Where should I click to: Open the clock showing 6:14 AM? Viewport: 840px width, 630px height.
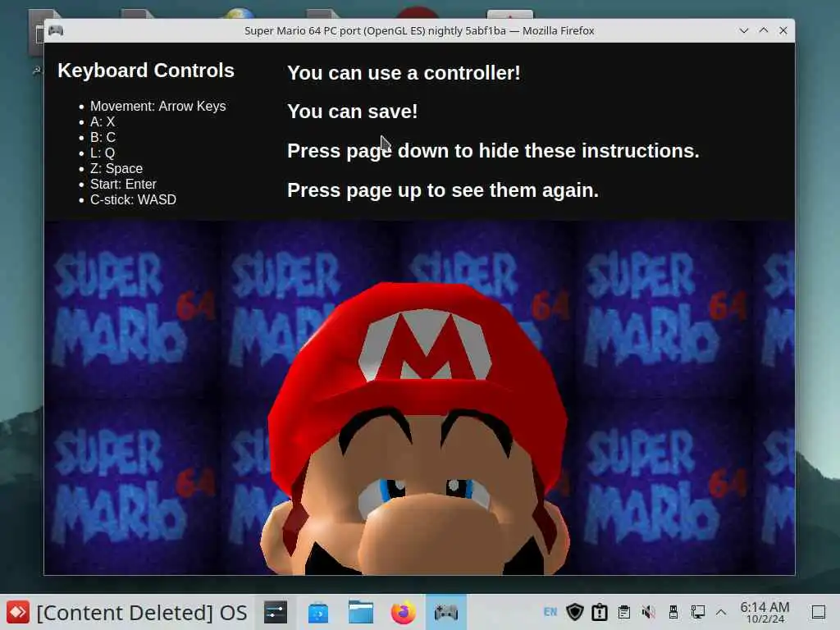[x=765, y=612]
